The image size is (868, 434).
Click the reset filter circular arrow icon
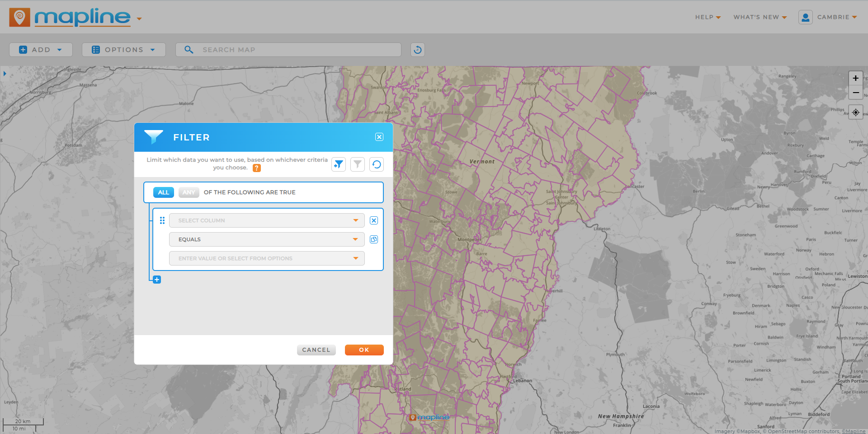click(377, 164)
